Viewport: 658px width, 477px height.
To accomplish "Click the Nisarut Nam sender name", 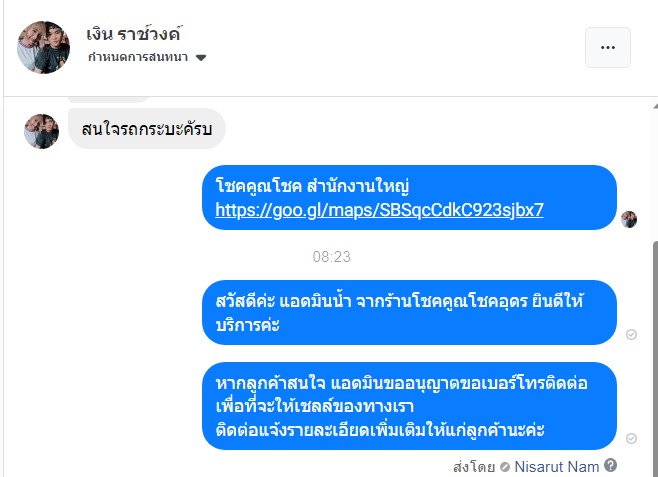I will tap(557, 466).
